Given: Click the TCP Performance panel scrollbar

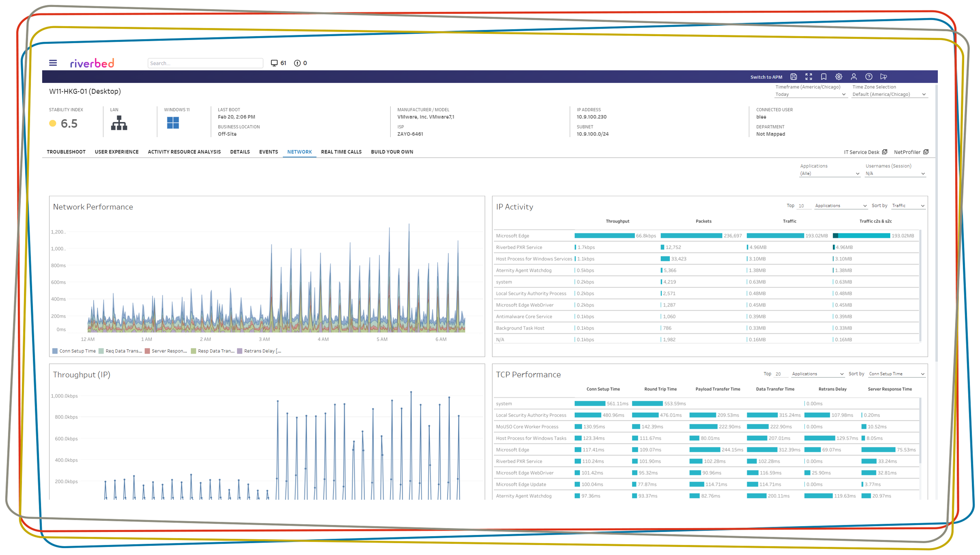Looking at the screenshot, I should (920, 431).
